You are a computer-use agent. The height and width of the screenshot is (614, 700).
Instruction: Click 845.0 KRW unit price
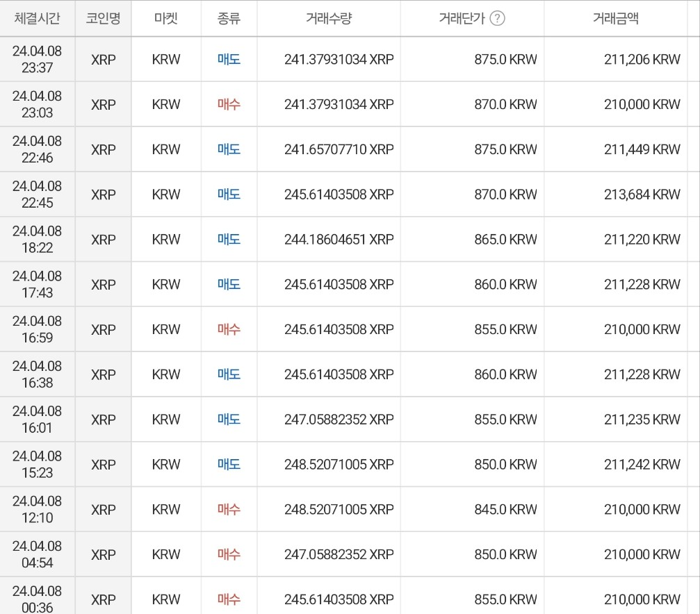click(505, 510)
